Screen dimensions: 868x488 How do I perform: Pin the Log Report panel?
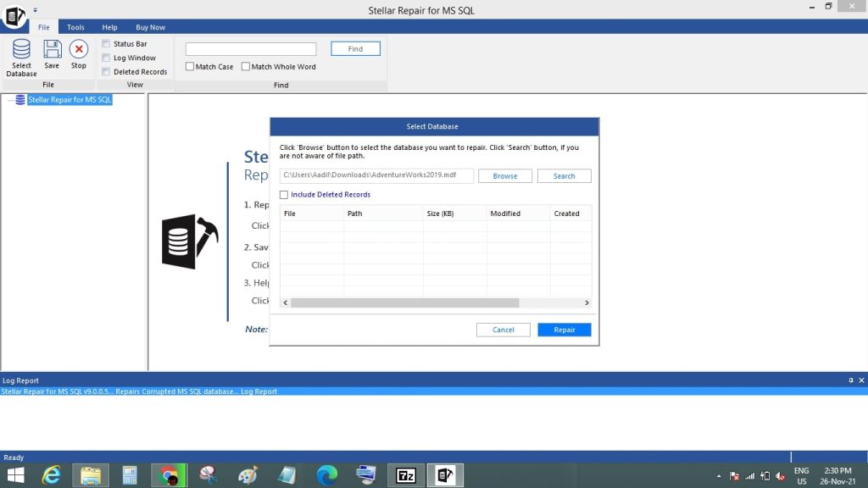(x=851, y=380)
